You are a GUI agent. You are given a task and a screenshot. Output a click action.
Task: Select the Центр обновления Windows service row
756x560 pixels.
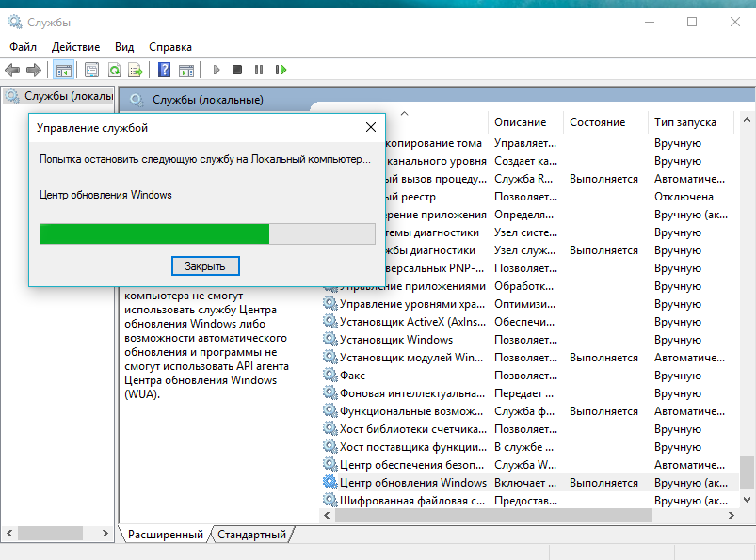pyautogui.click(x=529, y=483)
